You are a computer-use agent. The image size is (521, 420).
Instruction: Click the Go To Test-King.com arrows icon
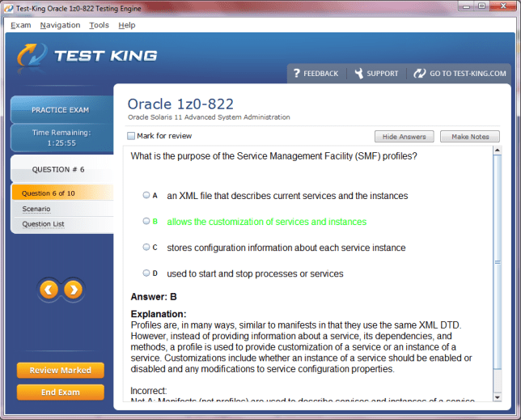(420, 74)
